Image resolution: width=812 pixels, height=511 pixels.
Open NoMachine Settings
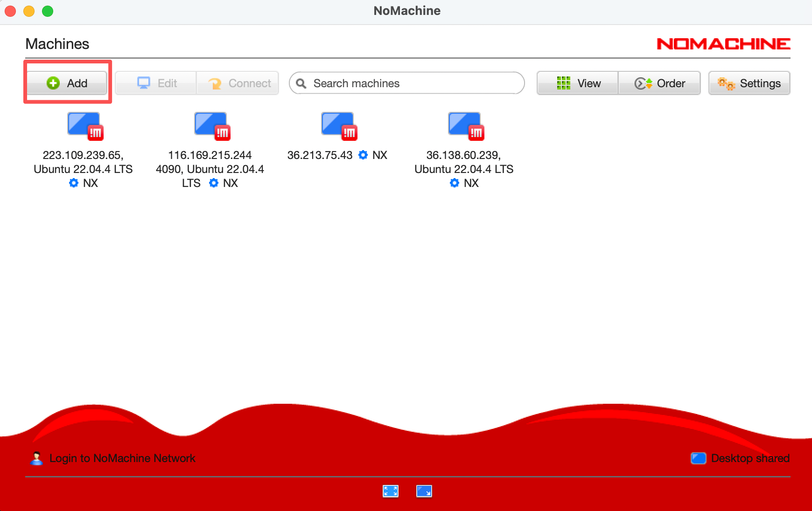[749, 83]
